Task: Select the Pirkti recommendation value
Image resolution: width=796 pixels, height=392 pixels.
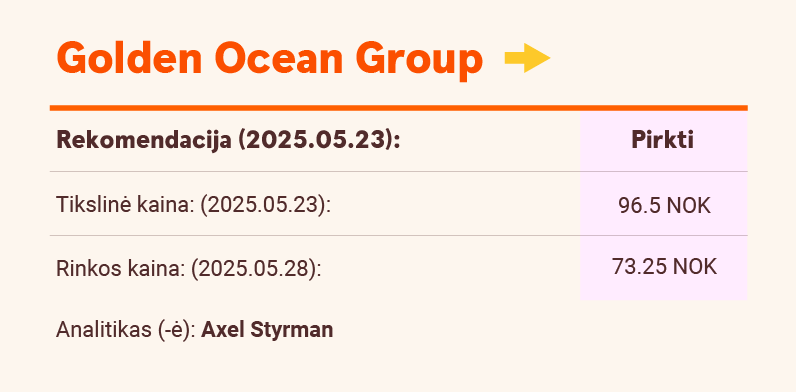Action: [662, 140]
